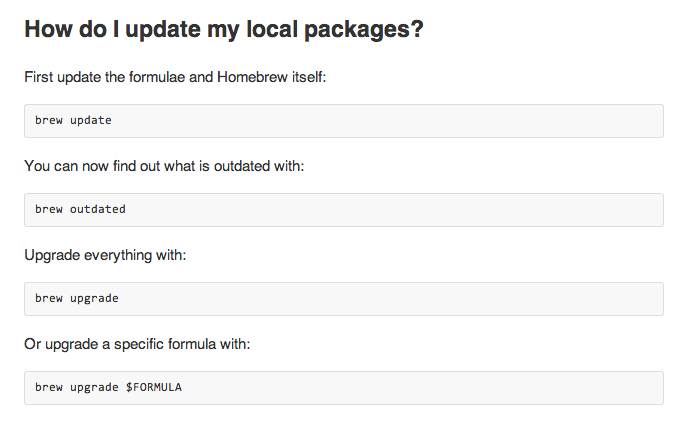This screenshot has width=691, height=427.
Task: Click the "brew outdated" command text
Action: coord(80,209)
